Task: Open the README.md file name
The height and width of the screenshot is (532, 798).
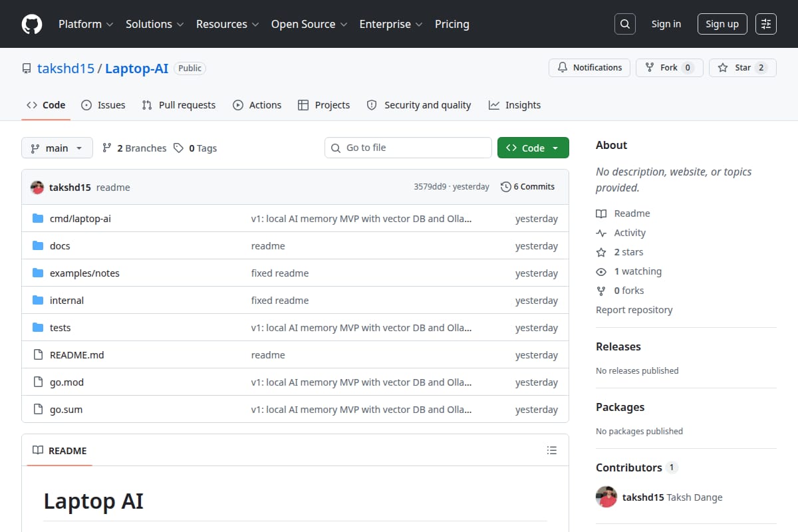Action: pos(77,355)
